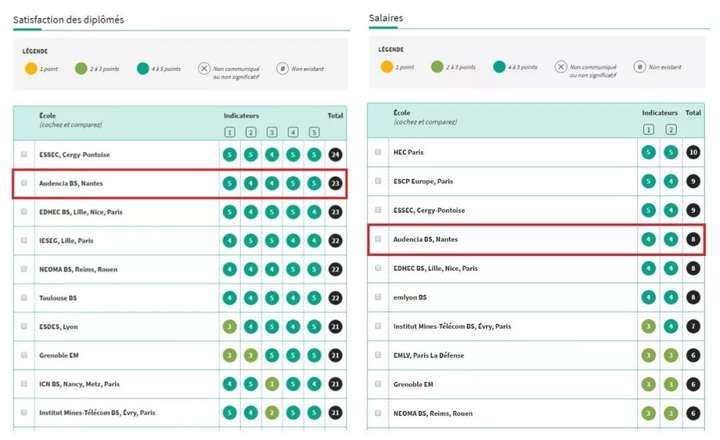This screenshot has width=720, height=440.
Task: Select the ICN BS, Nancy, Metz, Paris checkbox
Action: 24,384
